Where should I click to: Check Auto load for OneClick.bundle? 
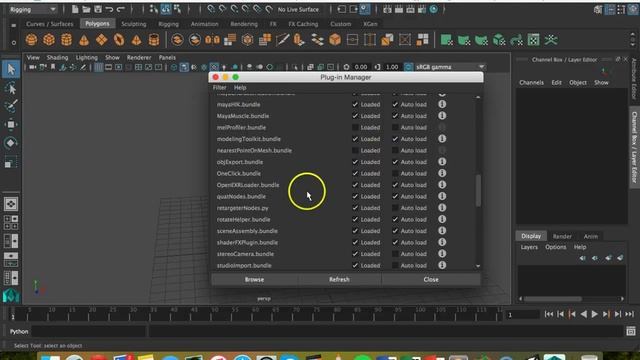tap(395, 173)
